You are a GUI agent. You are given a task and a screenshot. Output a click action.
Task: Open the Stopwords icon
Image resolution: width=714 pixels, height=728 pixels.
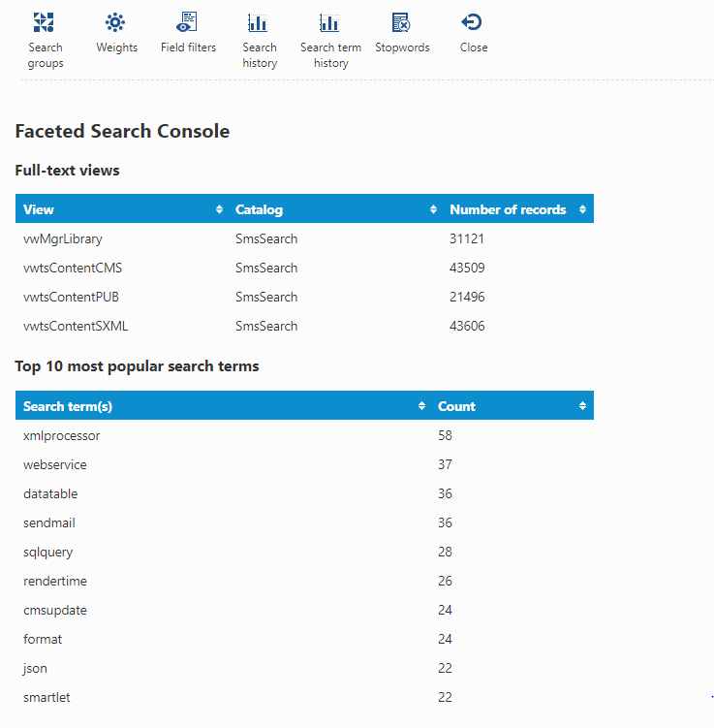click(x=401, y=22)
